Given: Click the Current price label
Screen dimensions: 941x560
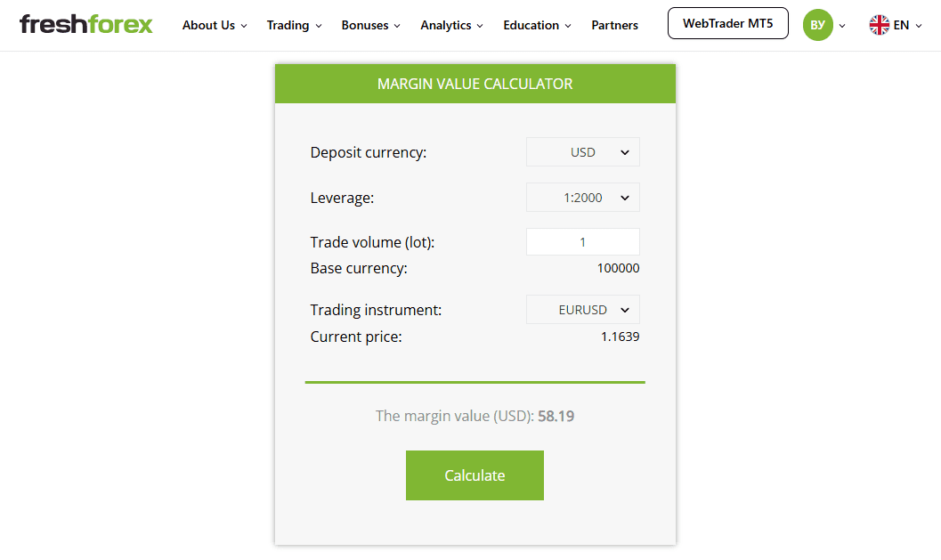Looking at the screenshot, I should point(356,337).
